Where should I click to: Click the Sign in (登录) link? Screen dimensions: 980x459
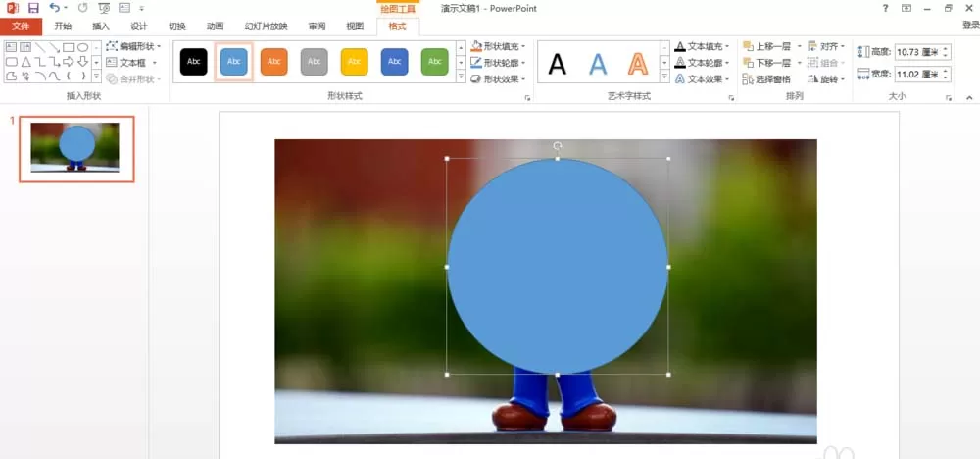970,25
